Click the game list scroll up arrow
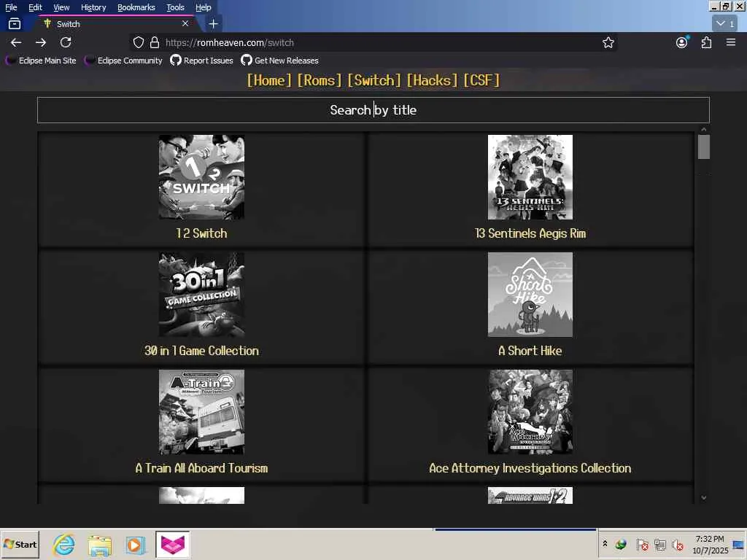This screenshot has width=747, height=560. [704, 129]
